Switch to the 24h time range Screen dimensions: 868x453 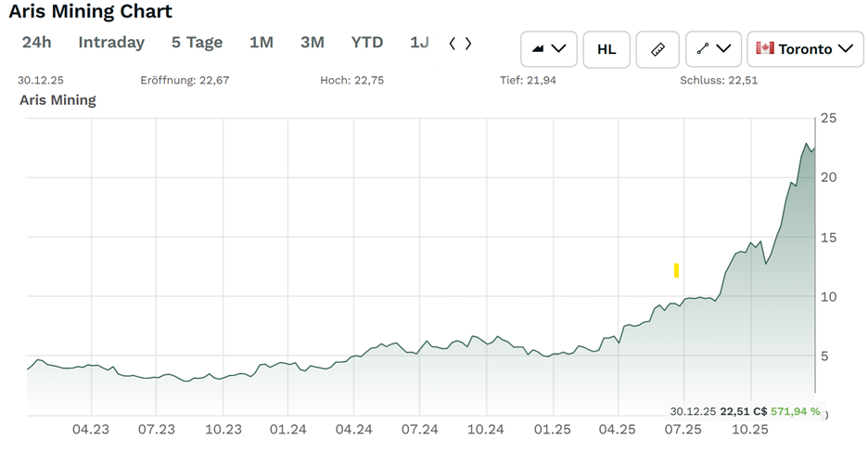coord(37,43)
